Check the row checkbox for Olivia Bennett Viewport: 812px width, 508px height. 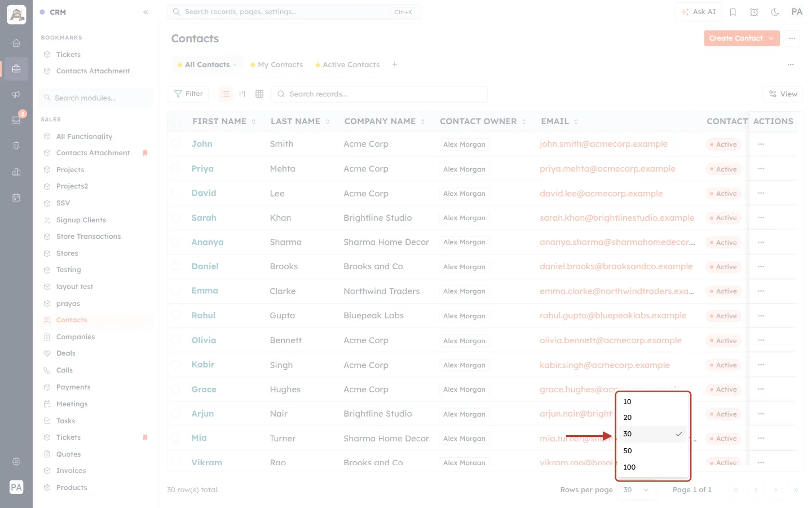pos(176,340)
